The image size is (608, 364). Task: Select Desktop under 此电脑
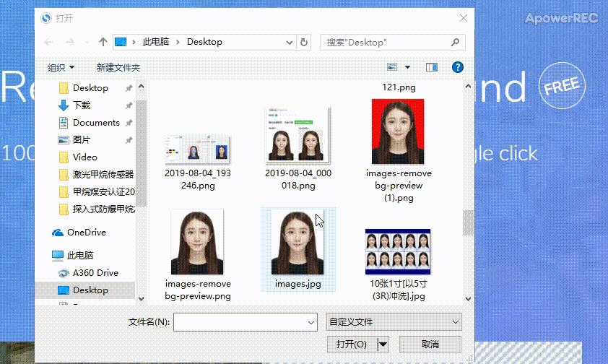click(84, 290)
